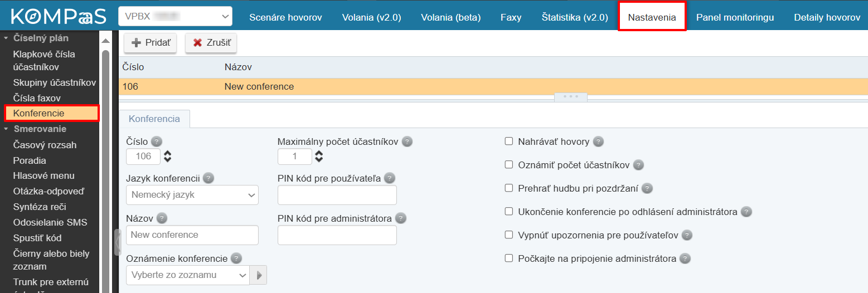Click help icon for Prehrať hudbu pri pozdržaní
The image size is (868, 293).
pos(647,188)
